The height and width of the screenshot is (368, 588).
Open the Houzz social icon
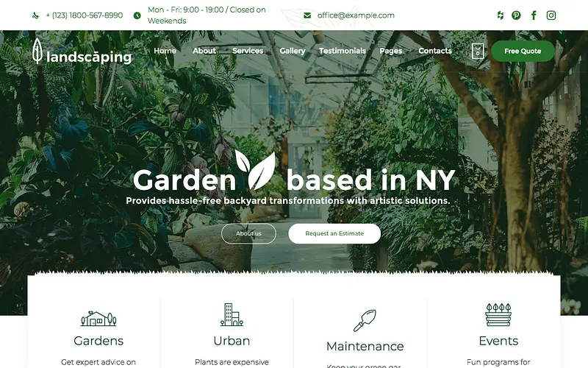coord(501,15)
